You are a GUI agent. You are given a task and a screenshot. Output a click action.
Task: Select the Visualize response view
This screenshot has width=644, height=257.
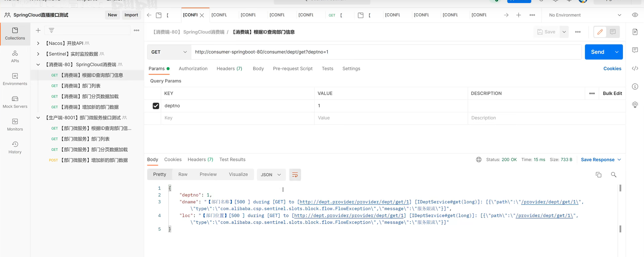[x=238, y=174]
